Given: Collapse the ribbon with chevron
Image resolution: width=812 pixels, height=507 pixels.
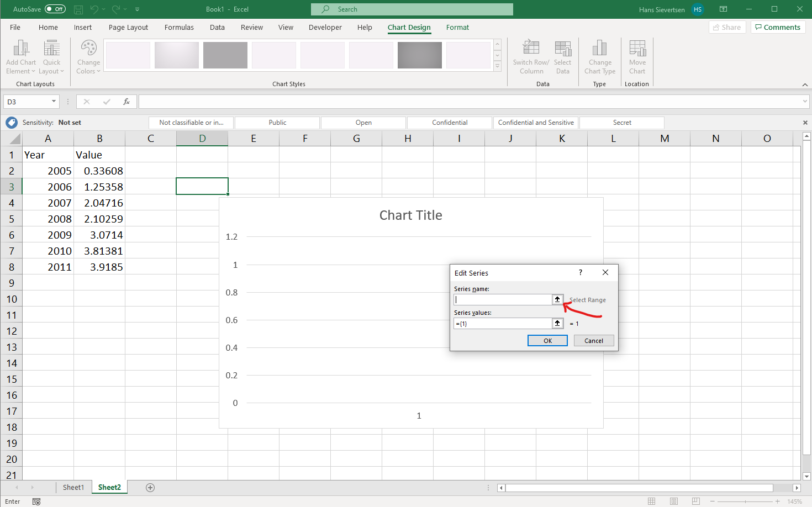Looking at the screenshot, I should coord(805,84).
